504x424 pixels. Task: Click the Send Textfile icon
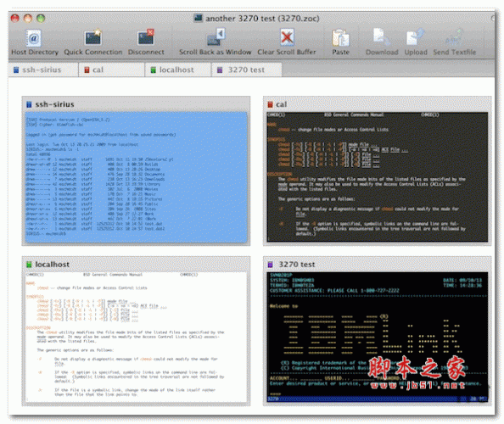[x=454, y=38]
